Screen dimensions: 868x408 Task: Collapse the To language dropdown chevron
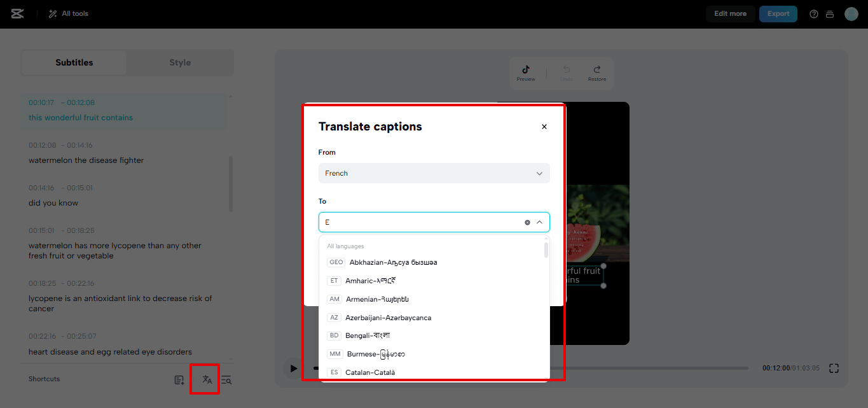click(539, 222)
